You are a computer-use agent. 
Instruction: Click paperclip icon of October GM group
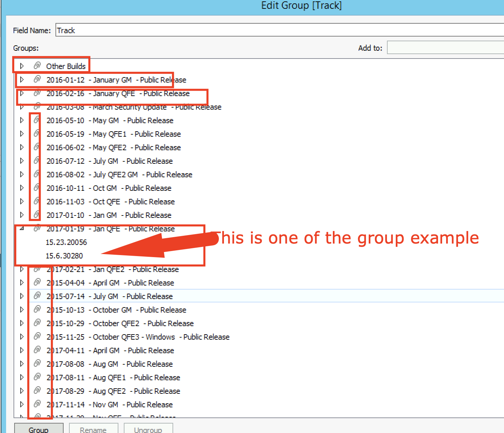[x=37, y=309]
